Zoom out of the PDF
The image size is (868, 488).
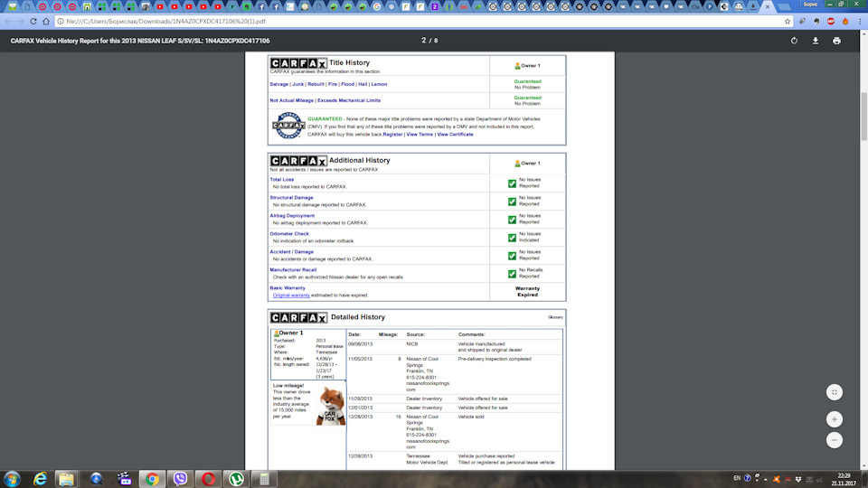pos(835,440)
